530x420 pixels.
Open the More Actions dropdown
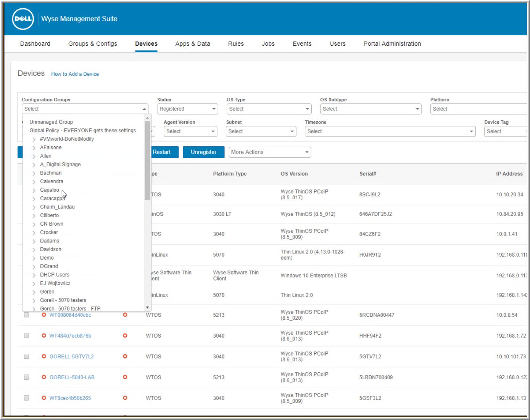(270, 152)
